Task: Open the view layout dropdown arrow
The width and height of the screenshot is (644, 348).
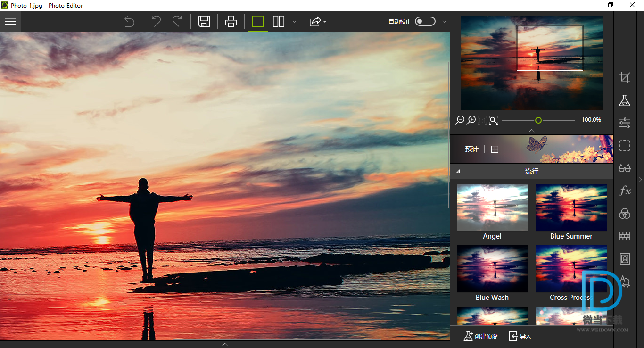Action: tap(295, 22)
